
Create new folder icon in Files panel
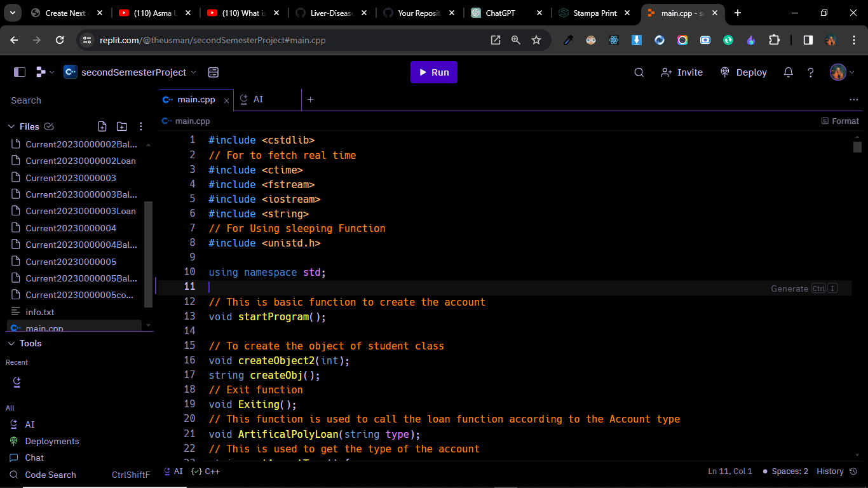[x=122, y=126]
